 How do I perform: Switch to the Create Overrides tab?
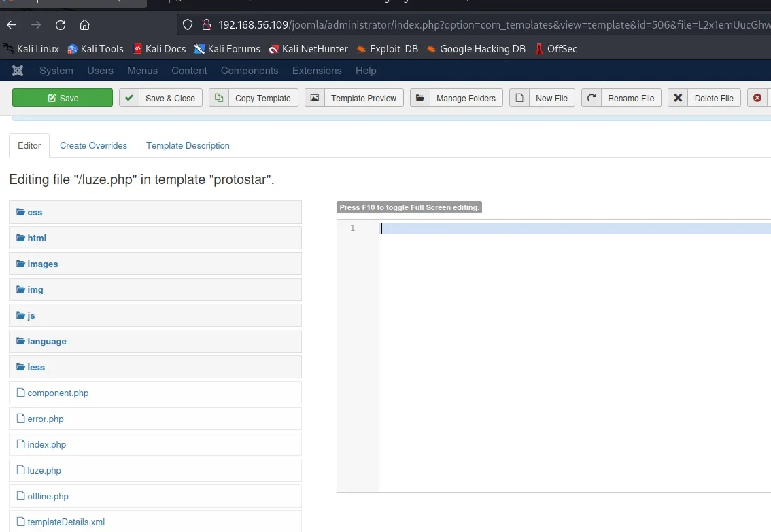[x=93, y=145]
